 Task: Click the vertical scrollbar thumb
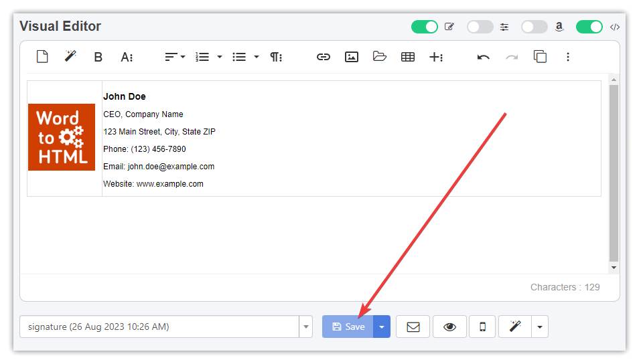(614, 173)
